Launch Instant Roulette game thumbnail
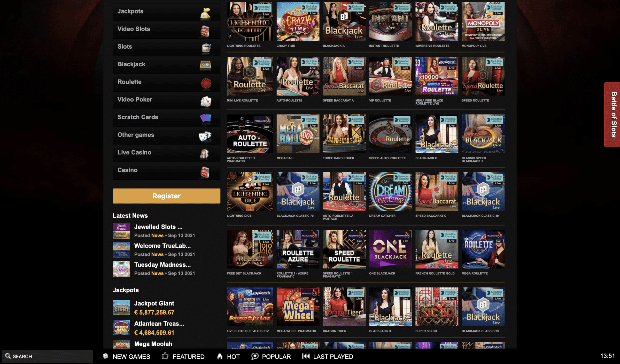Image resolution: width=620 pixels, height=364 pixels. click(x=390, y=22)
